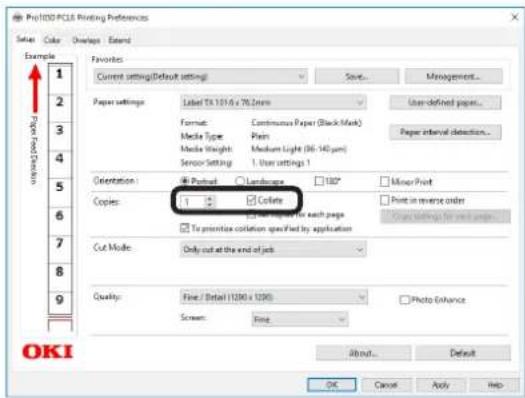525x398 pixels.
Task: Click User-defined paper button
Action: coord(445,102)
